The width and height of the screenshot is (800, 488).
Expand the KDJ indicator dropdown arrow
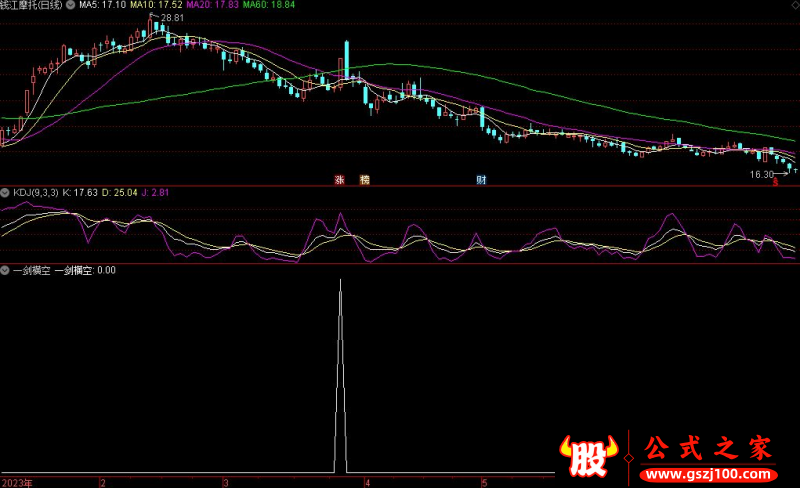tap(5, 191)
